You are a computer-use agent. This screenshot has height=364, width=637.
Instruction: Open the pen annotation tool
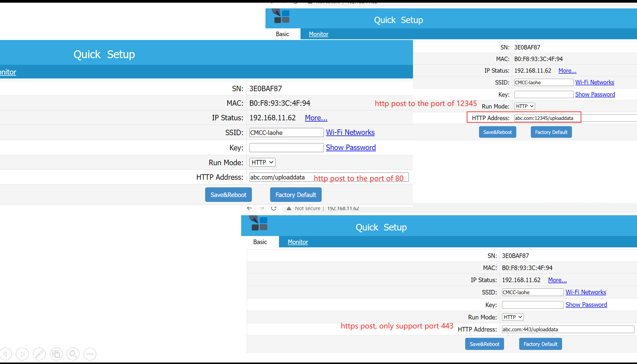tap(39, 354)
